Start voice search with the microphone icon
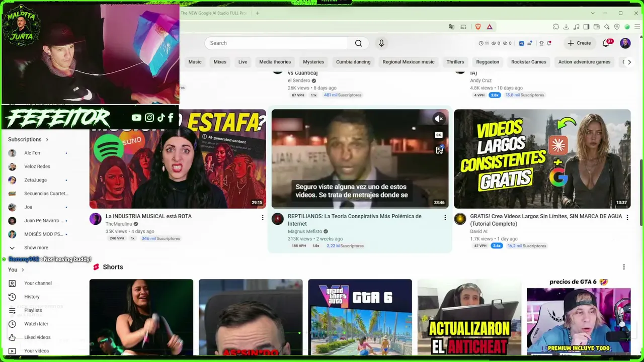The width and height of the screenshot is (644, 362). click(381, 43)
